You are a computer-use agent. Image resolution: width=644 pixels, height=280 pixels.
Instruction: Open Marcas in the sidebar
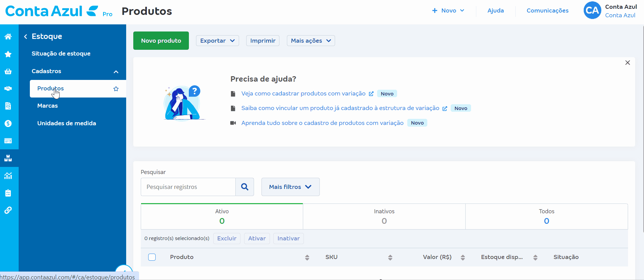(47, 106)
